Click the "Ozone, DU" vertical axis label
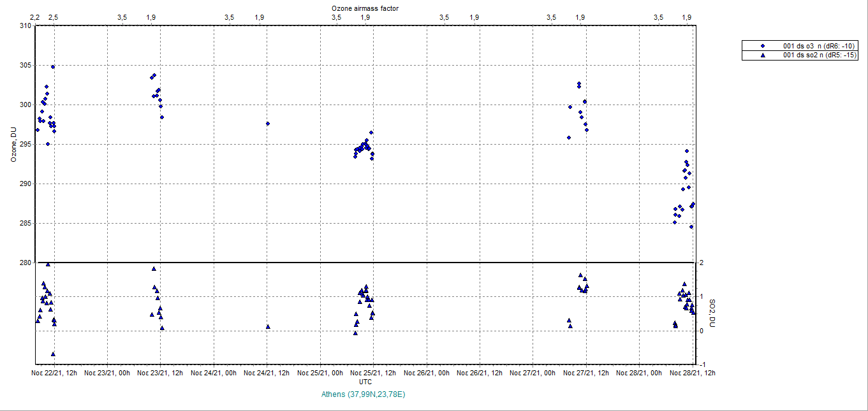 (13, 144)
